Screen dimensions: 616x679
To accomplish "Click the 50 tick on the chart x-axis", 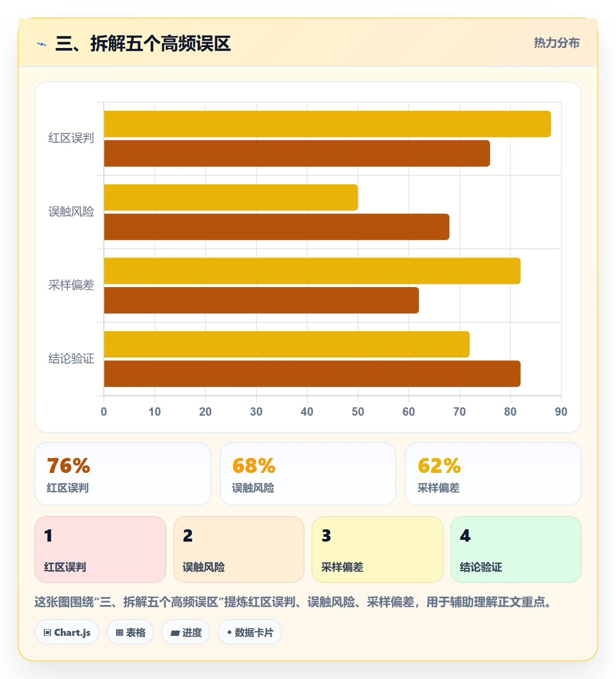I will point(358,412).
